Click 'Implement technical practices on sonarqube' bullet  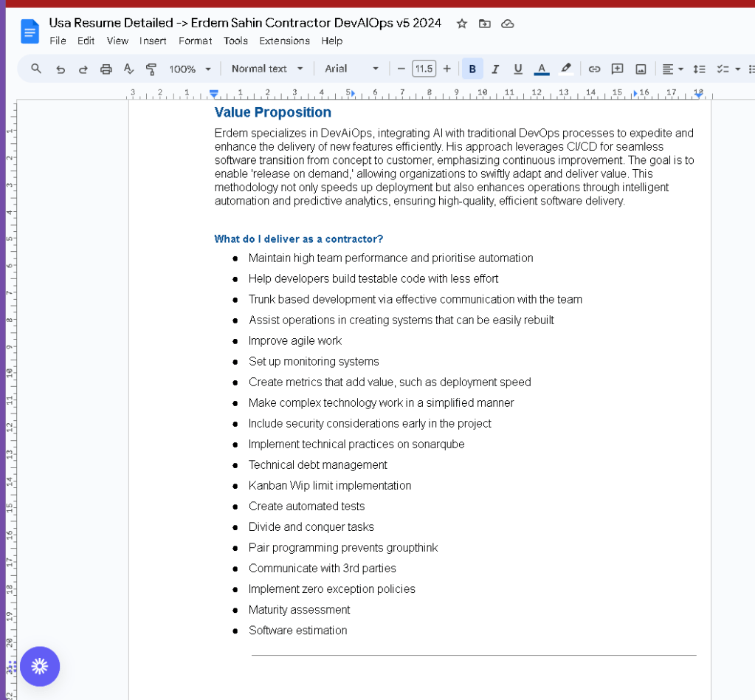[356, 445]
